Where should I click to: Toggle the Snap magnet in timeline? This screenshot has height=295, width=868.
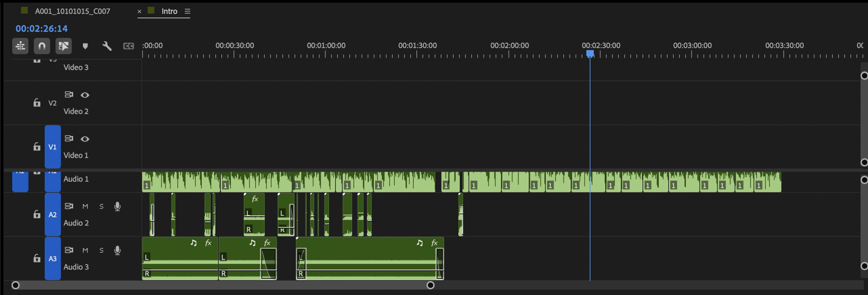42,46
